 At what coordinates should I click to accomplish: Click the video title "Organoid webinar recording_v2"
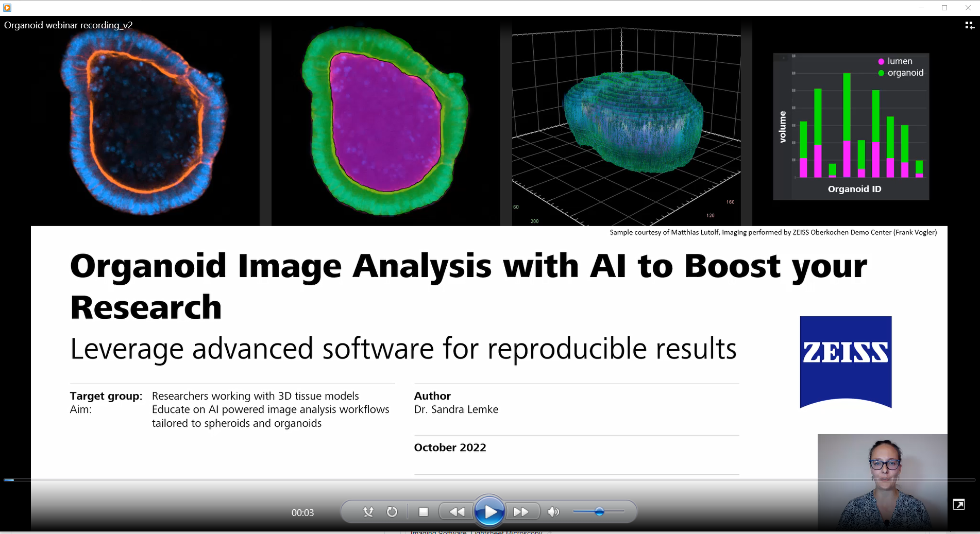click(68, 25)
